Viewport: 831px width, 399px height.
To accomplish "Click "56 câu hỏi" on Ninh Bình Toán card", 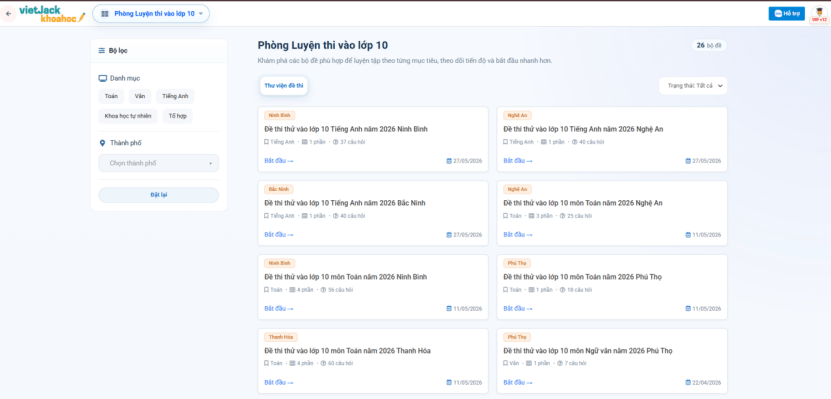I will click(340, 290).
